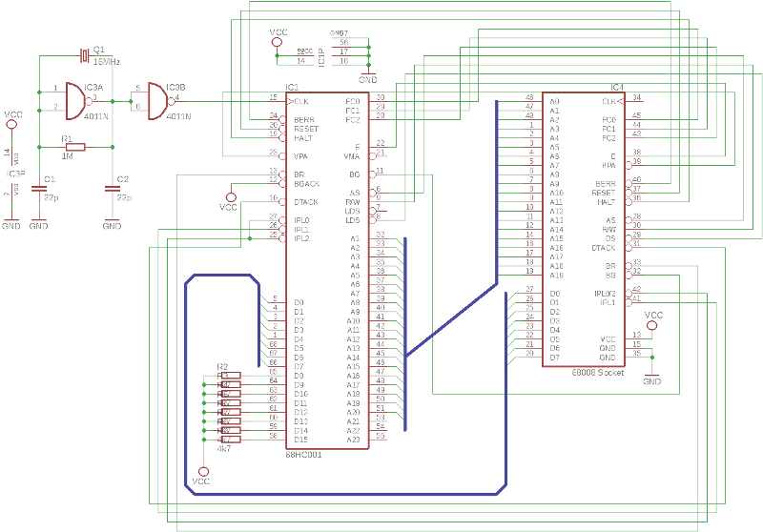Click the DTACK pin on IC4

(x=604, y=248)
